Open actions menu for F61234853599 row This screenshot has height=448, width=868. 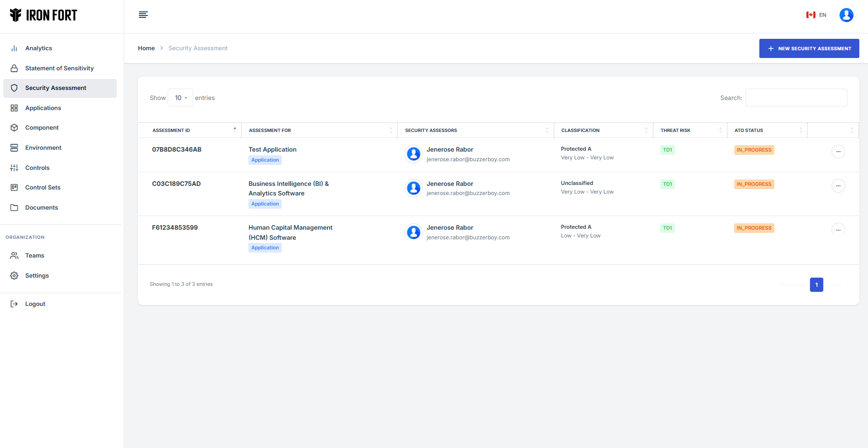click(x=838, y=230)
